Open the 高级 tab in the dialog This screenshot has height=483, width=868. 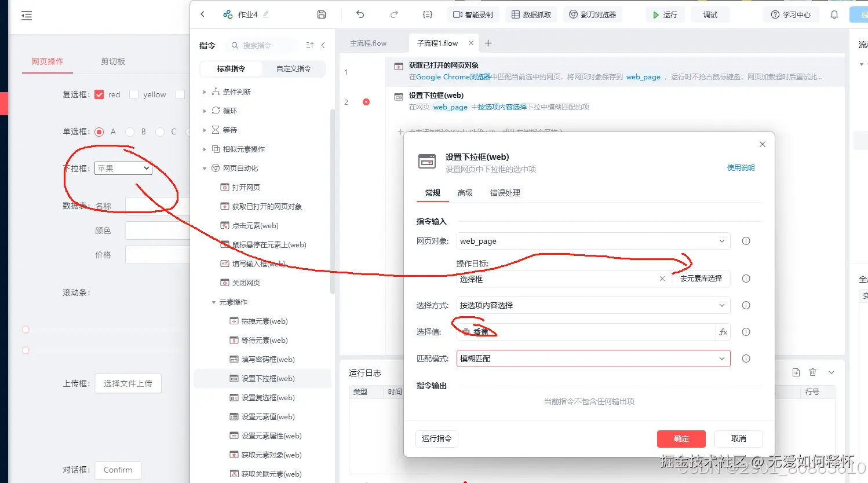tap(464, 194)
